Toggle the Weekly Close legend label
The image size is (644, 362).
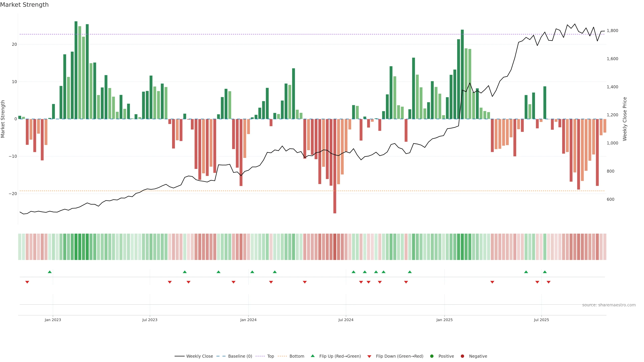pyautogui.click(x=200, y=356)
